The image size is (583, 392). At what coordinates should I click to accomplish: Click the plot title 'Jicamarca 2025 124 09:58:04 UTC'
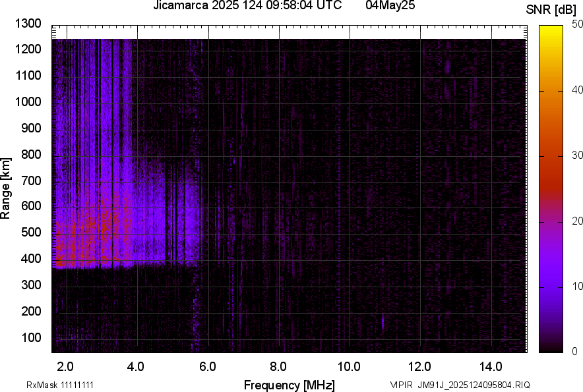[x=247, y=5]
